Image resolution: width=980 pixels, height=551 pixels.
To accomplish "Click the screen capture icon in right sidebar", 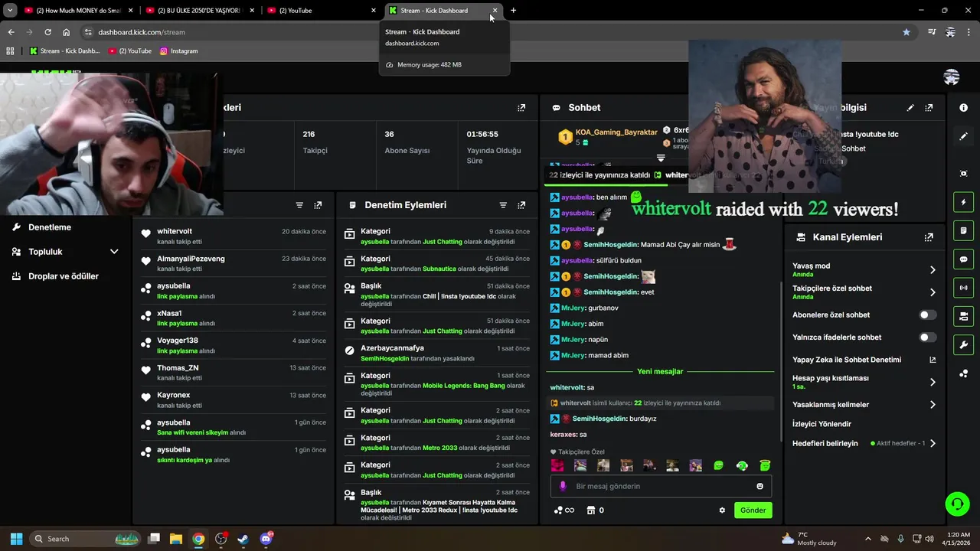I will point(963,174).
